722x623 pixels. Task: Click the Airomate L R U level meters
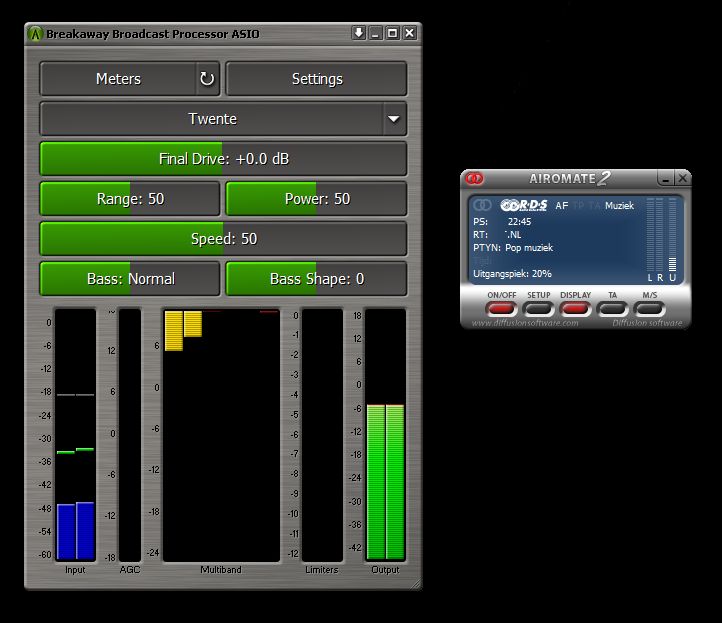pos(662,239)
